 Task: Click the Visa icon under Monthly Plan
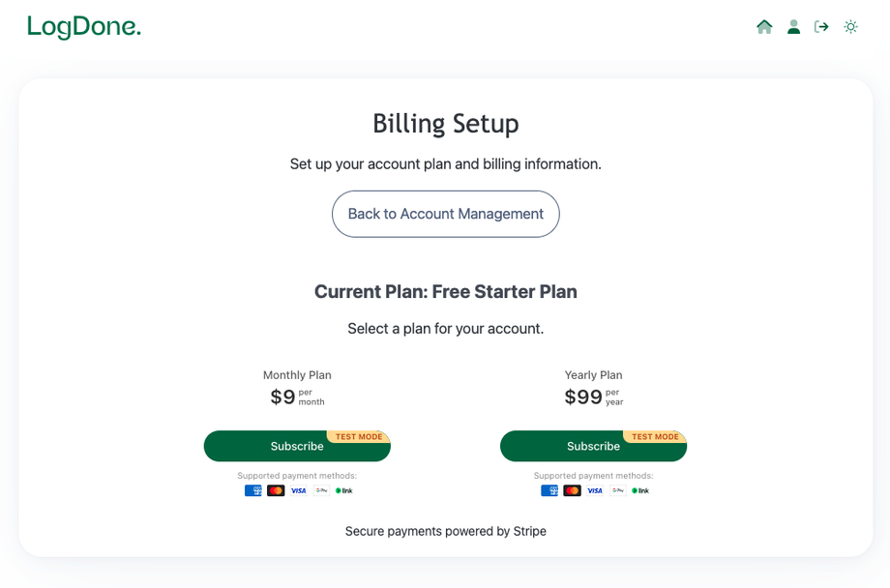299,490
